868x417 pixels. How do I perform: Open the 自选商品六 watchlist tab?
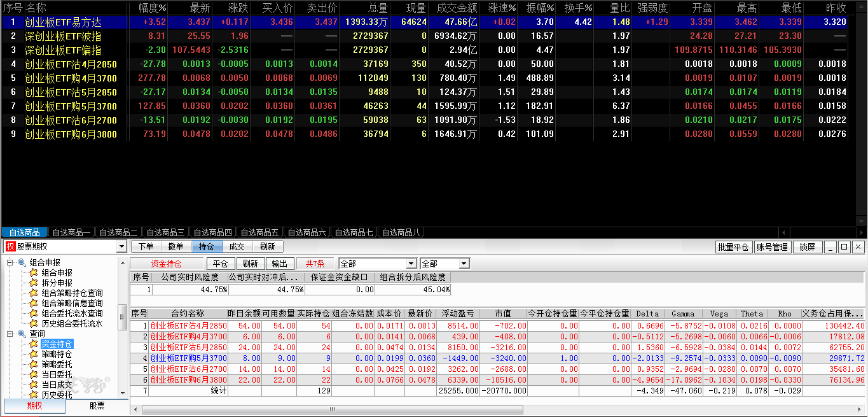point(306,233)
